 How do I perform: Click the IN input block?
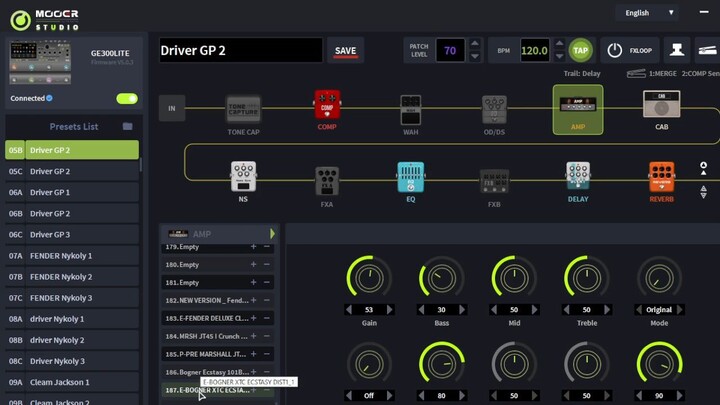[x=172, y=108]
